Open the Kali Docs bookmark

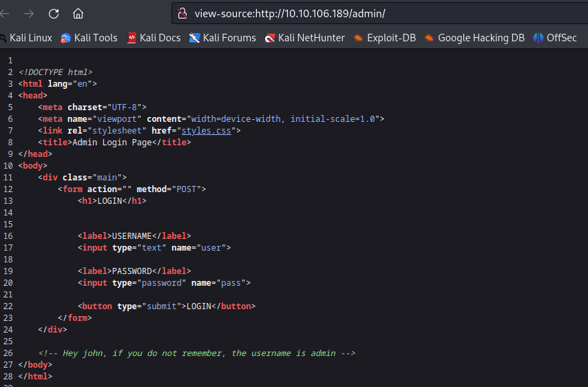(154, 38)
